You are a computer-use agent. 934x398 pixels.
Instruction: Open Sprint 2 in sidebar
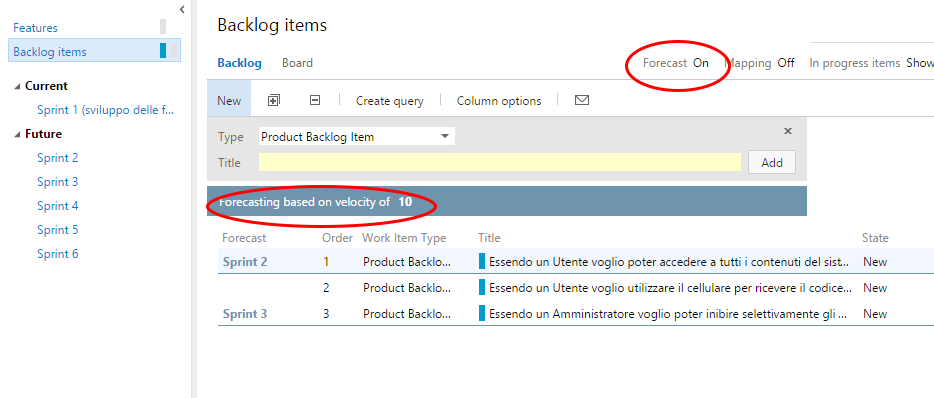(x=58, y=158)
